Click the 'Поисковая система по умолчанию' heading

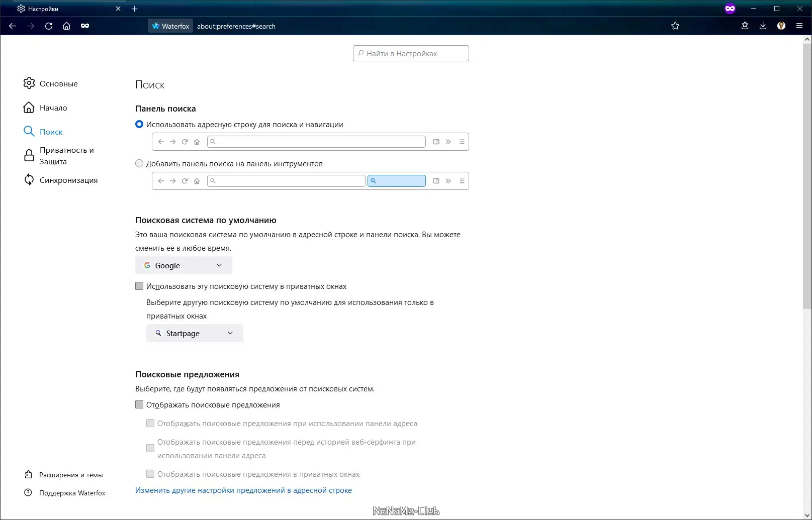(206, 220)
